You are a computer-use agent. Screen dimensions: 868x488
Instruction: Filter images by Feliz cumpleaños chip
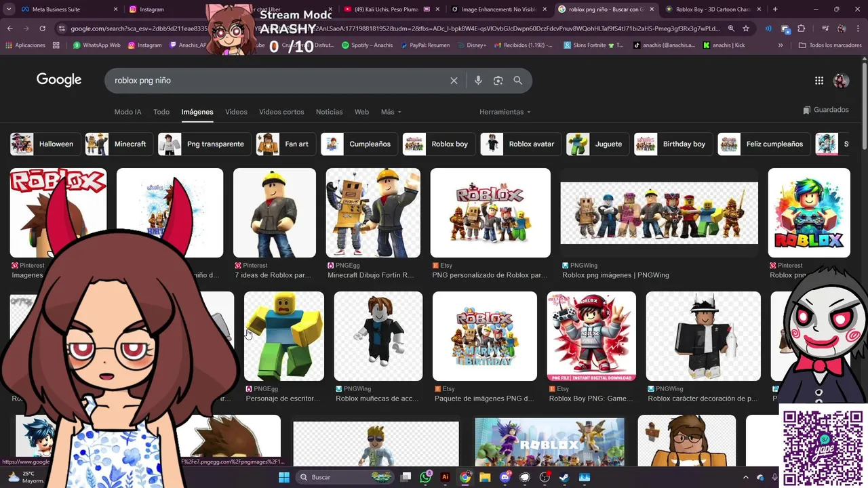tap(764, 144)
